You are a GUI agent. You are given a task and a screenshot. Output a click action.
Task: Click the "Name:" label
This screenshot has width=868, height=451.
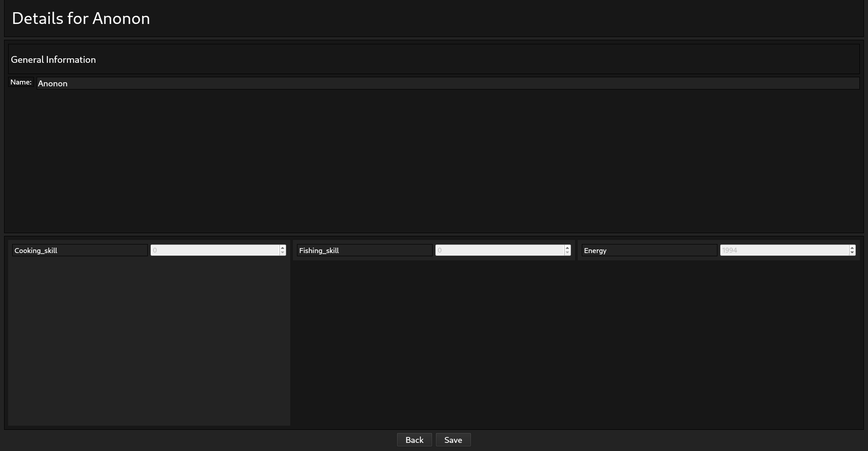(21, 82)
